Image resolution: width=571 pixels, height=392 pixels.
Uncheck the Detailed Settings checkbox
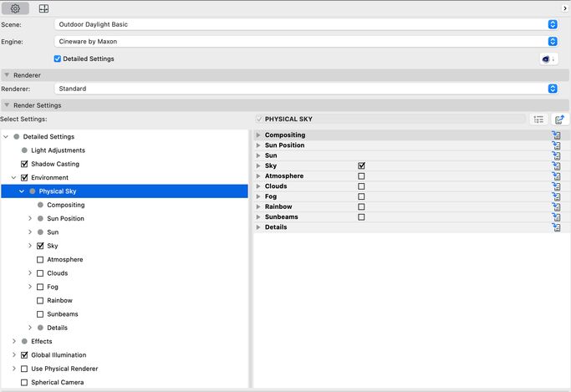57,59
